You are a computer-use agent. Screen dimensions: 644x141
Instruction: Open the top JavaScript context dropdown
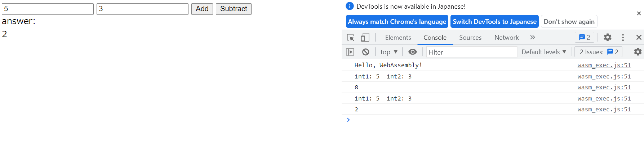tap(389, 52)
